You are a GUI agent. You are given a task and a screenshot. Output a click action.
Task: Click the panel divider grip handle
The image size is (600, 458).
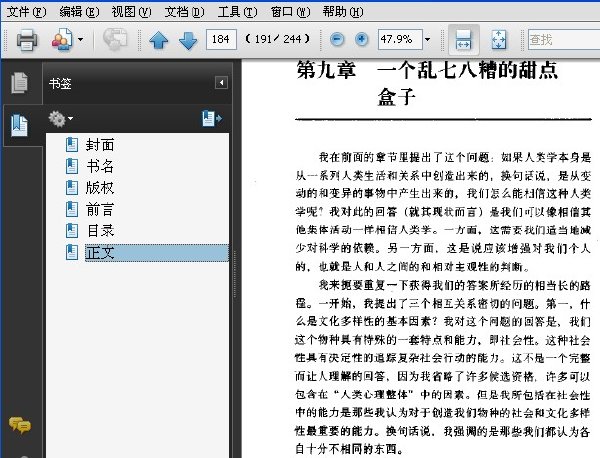coord(235,274)
